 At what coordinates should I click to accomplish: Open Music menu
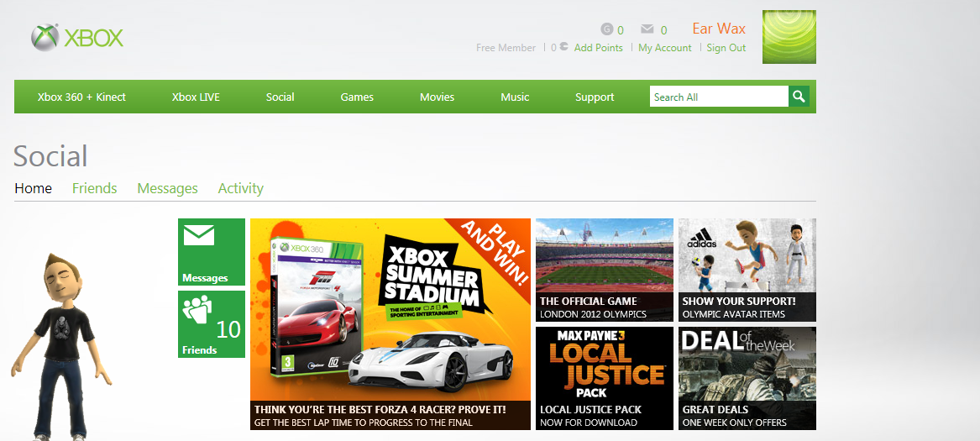pyautogui.click(x=515, y=97)
